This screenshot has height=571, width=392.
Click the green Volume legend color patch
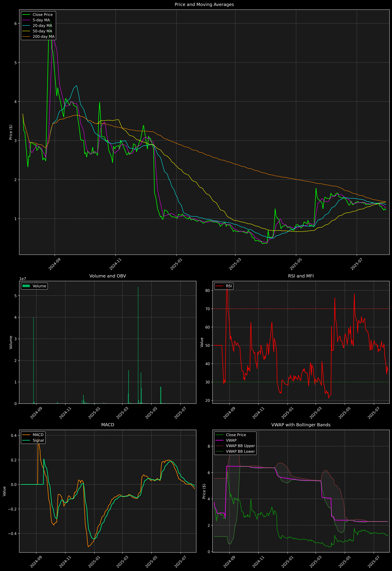tap(26, 286)
